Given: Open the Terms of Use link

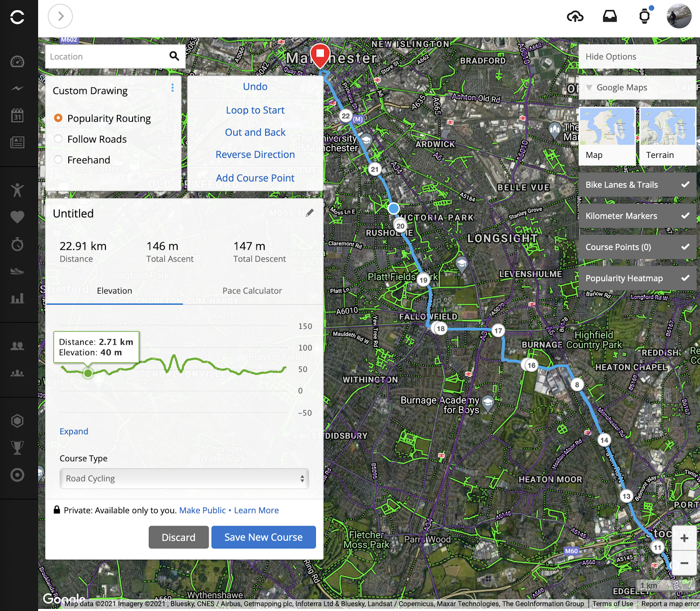Looking at the screenshot, I should pyautogui.click(x=612, y=604).
